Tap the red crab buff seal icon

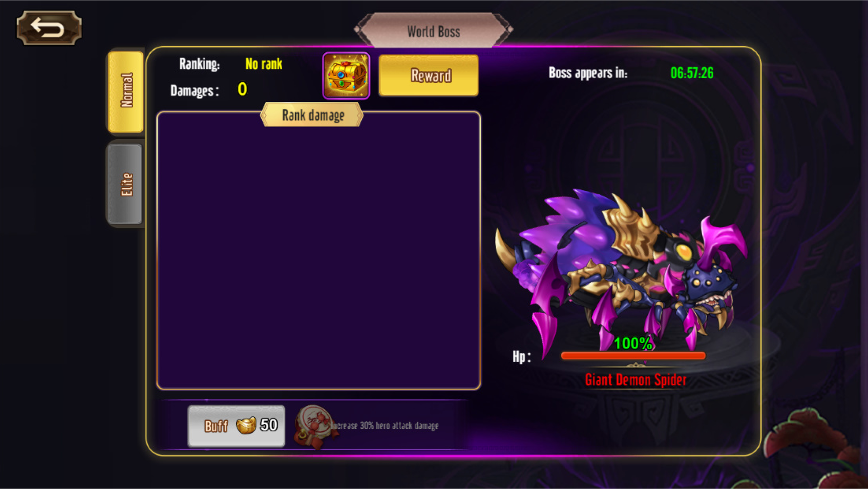click(315, 426)
